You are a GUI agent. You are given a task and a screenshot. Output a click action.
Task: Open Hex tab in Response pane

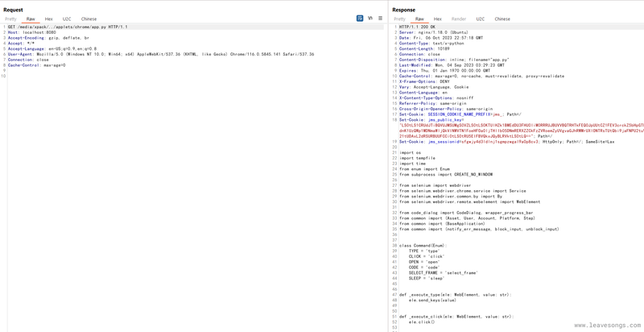(x=438, y=19)
